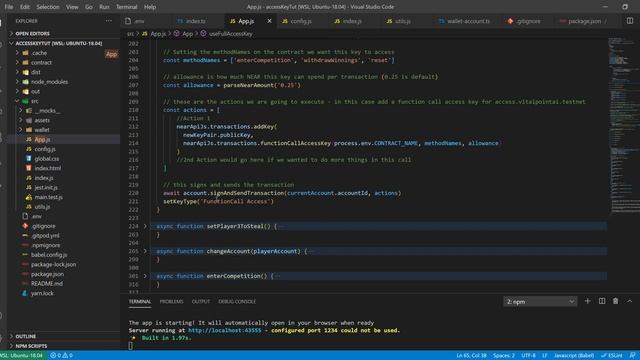Screen dimensions: 640x360
Task: Close the App.js editor tab
Action: pyautogui.click(x=269, y=21)
